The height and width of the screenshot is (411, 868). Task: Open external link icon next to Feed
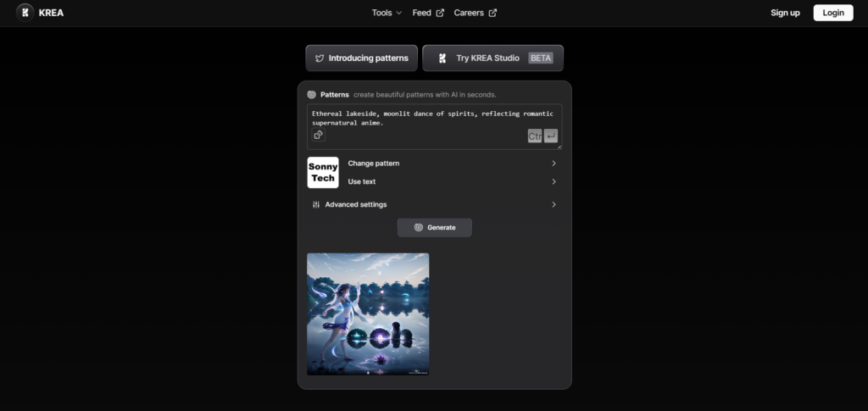(440, 13)
